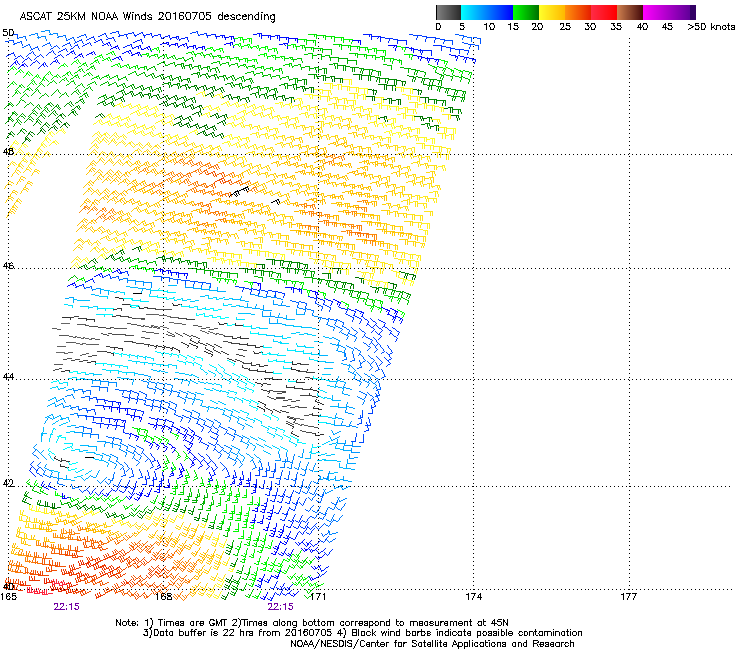Click the latitude label 50
Image resolution: width=740 pixels, height=650 pixels.
8,33
